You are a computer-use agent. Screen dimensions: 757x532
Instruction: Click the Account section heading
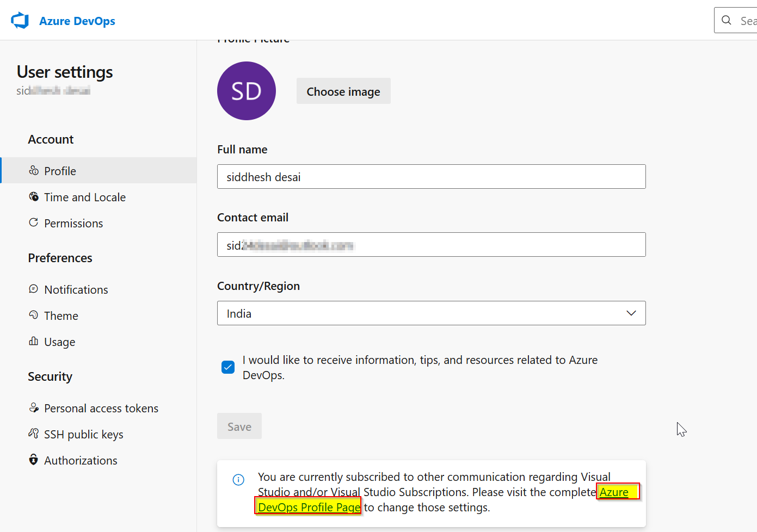click(51, 139)
